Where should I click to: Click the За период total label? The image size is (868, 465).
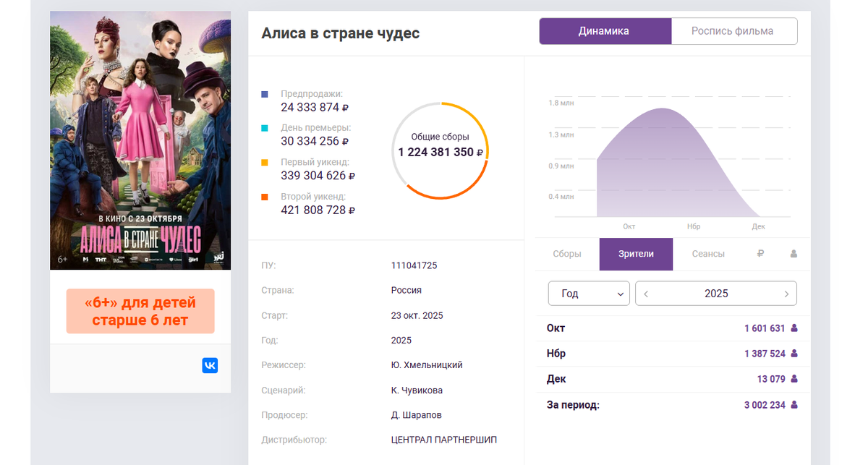tap(573, 405)
